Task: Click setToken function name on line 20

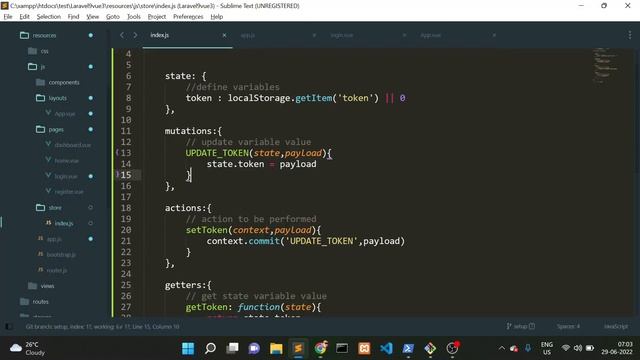Action: click(207, 230)
